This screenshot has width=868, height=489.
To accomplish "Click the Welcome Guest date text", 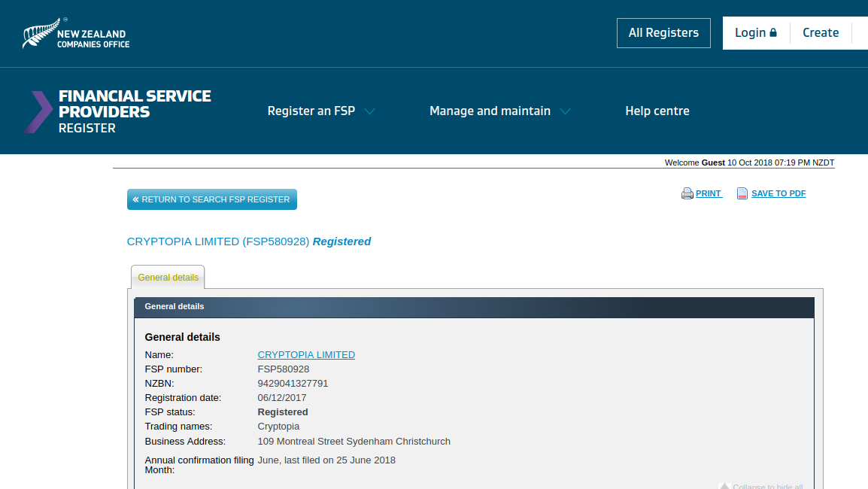I will pos(750,162).
